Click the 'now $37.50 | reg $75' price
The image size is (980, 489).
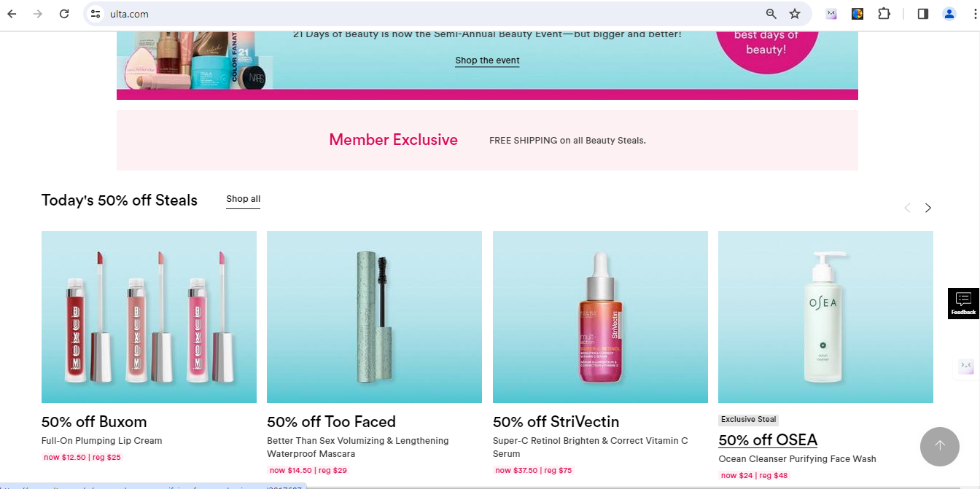(x=534, y=471)
